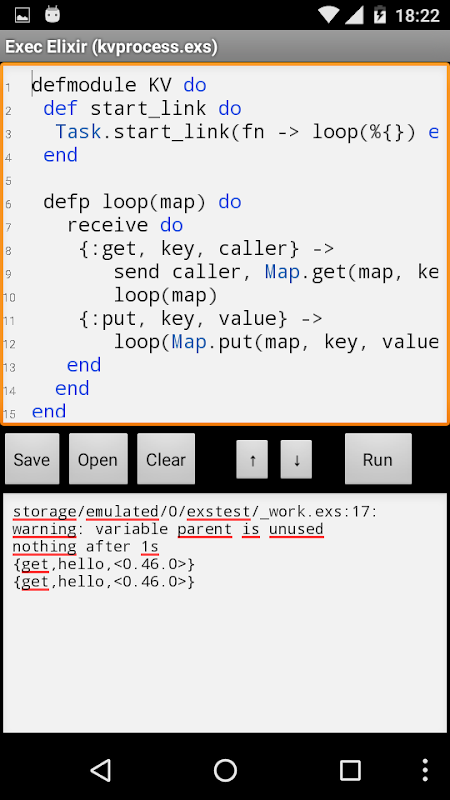Click the final 'end' on line 15
This screenshot has width=450, height=800.
point(49,411)
